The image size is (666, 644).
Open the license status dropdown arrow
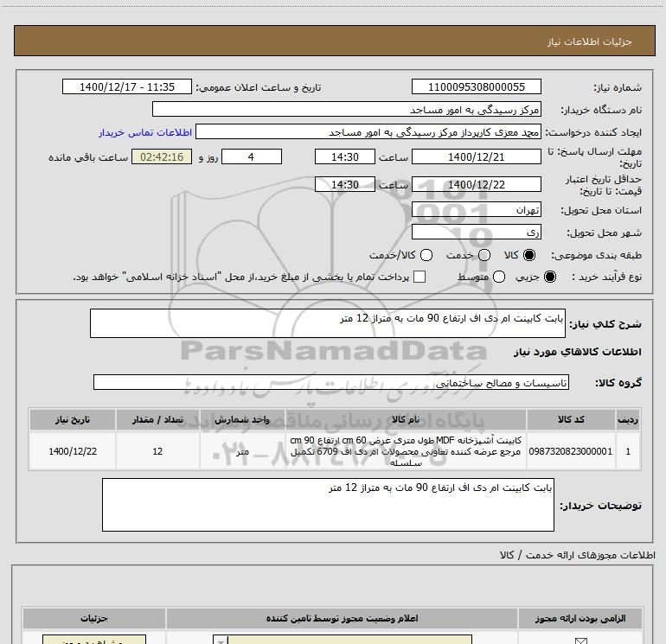point(221,641)
